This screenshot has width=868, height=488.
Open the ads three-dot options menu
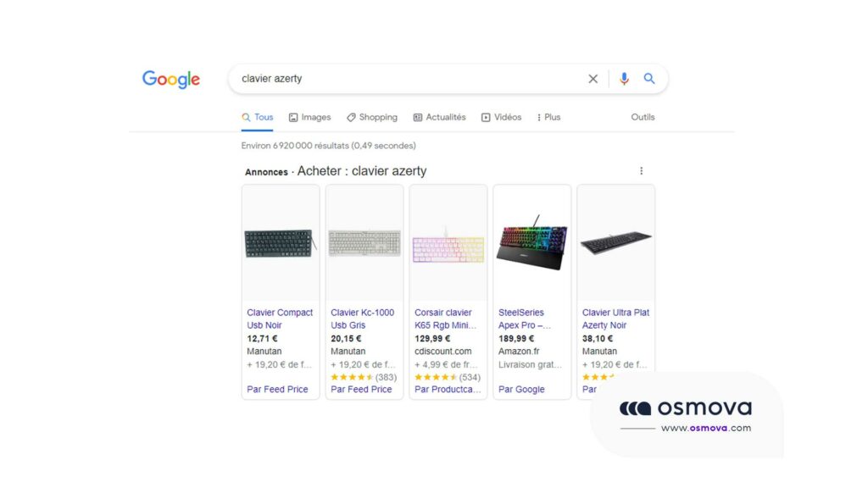tap(642, 170)
